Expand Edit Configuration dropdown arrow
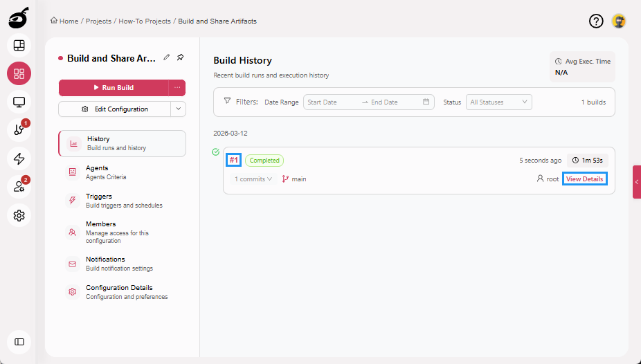 coord(178,109)
